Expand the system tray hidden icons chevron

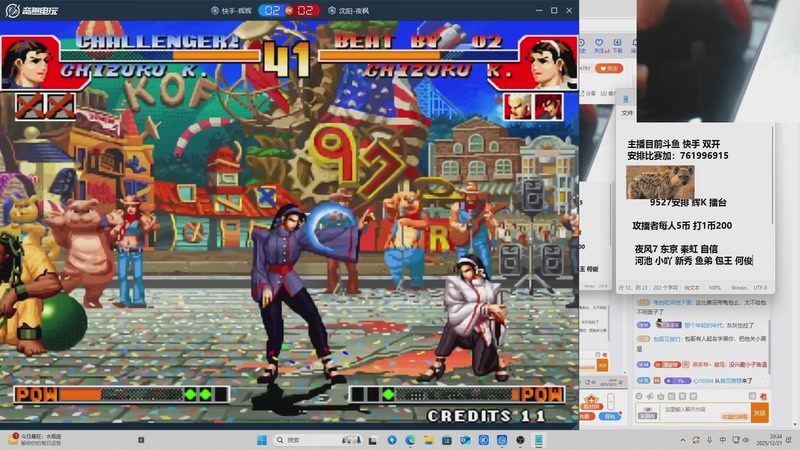(x=683, y=440)
